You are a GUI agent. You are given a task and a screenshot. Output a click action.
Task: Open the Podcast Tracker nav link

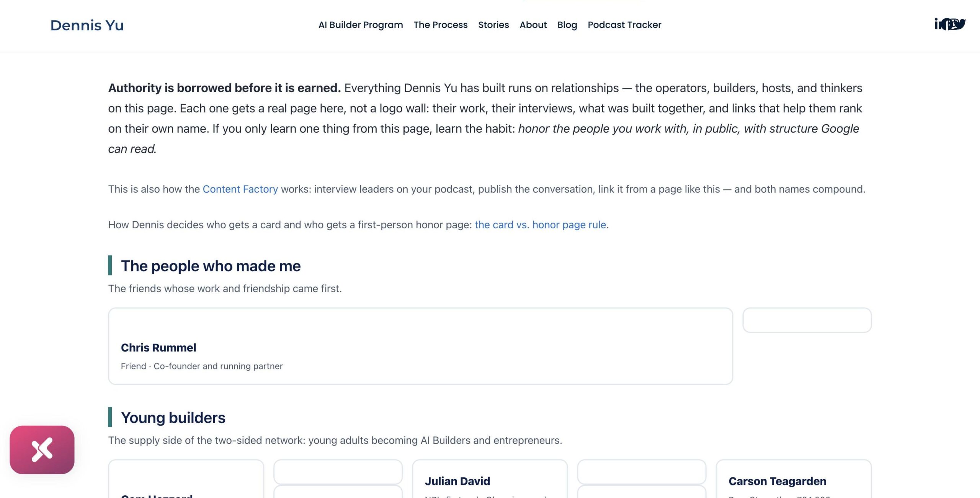(x=624, y=25)
